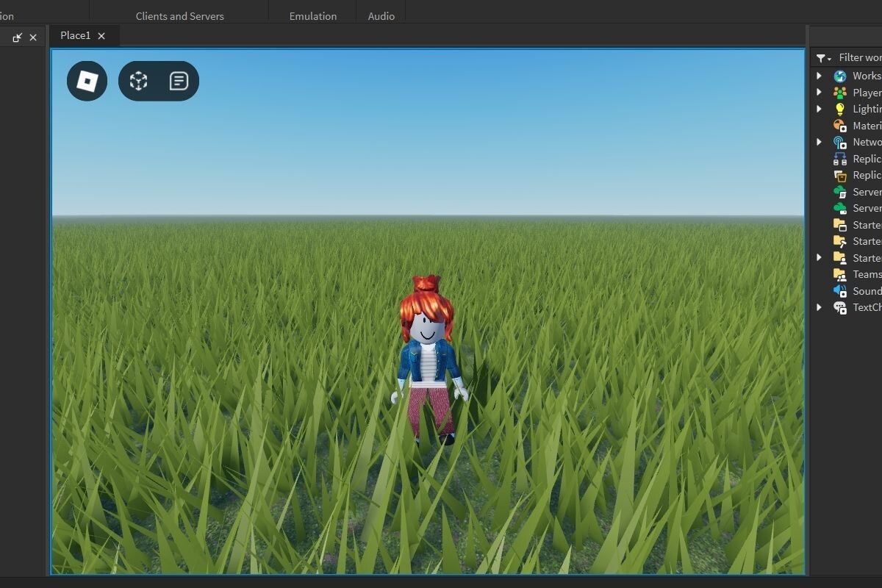Close the Place1 tab
This screenshot has width=882, height=588.
[x=101, y=35]
